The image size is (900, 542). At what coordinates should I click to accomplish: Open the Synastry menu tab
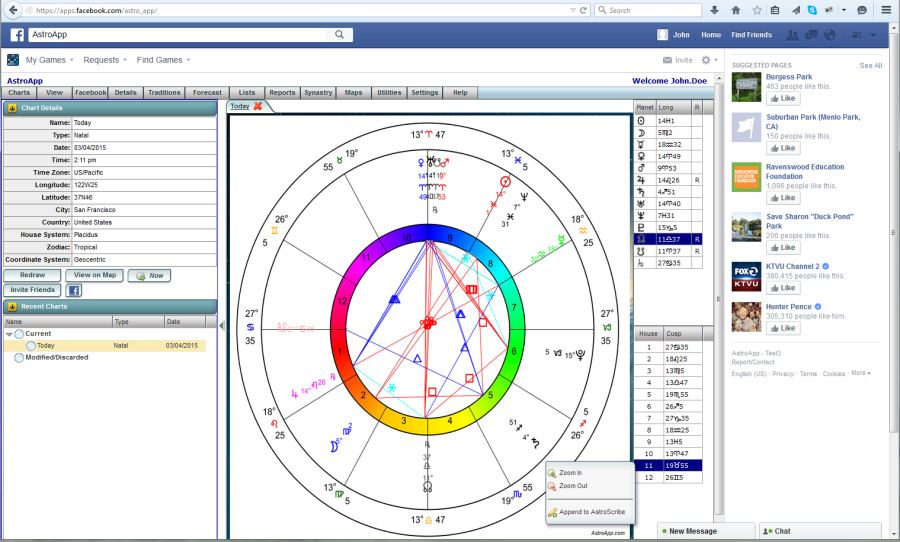point(318,93)
